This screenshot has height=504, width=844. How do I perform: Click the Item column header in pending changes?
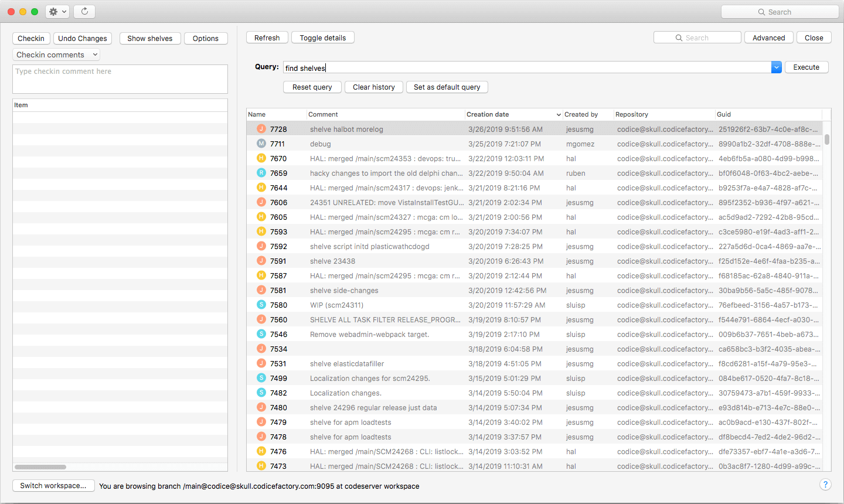click(x=120, y=105)
